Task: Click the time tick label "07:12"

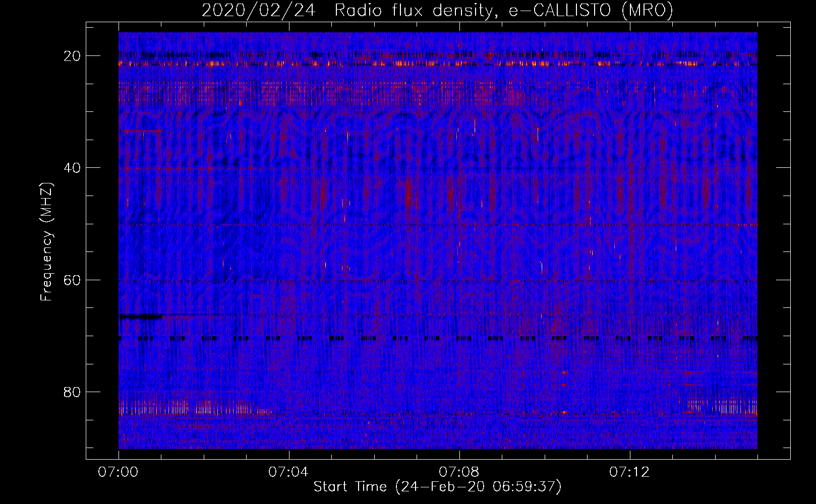Action: pyautogui.click(x=630, y=472)
